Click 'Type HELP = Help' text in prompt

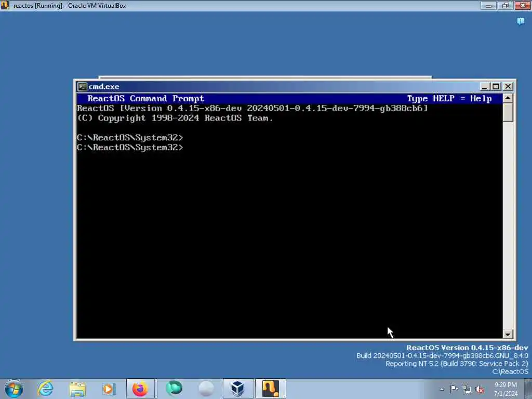pyautogui.click(x=449, y=98)
